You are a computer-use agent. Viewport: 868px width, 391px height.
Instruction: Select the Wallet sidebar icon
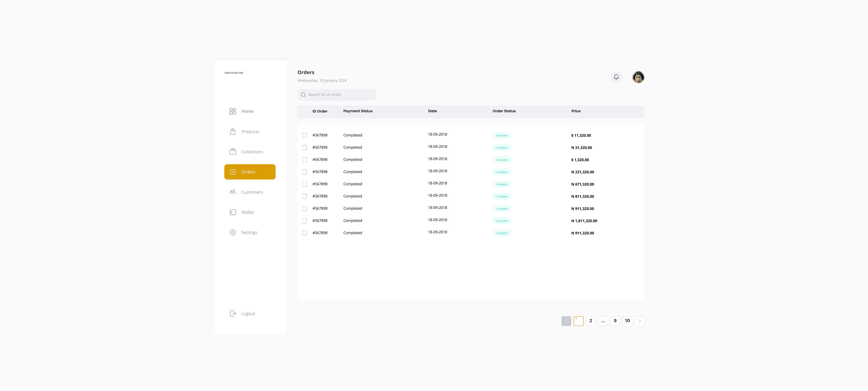pos(233,212)
